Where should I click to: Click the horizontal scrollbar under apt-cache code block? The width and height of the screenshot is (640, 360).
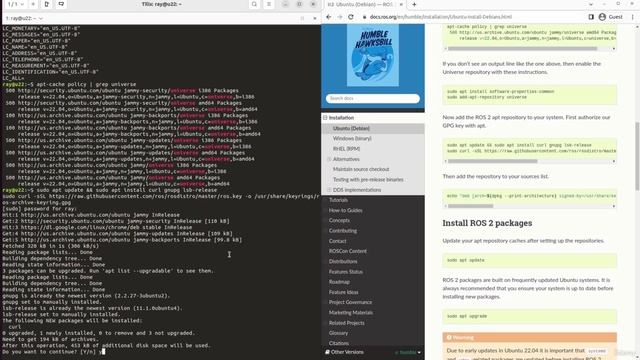[522, 49]
